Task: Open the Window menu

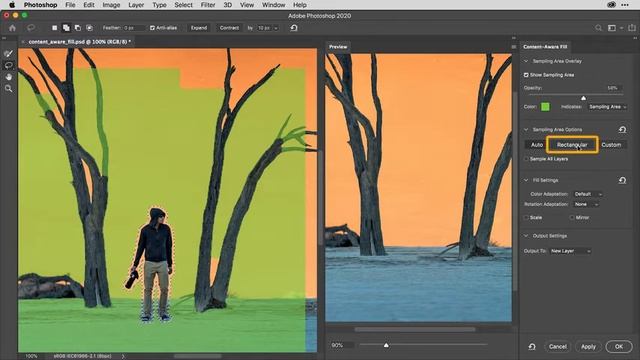Action: tap(273, 5)
